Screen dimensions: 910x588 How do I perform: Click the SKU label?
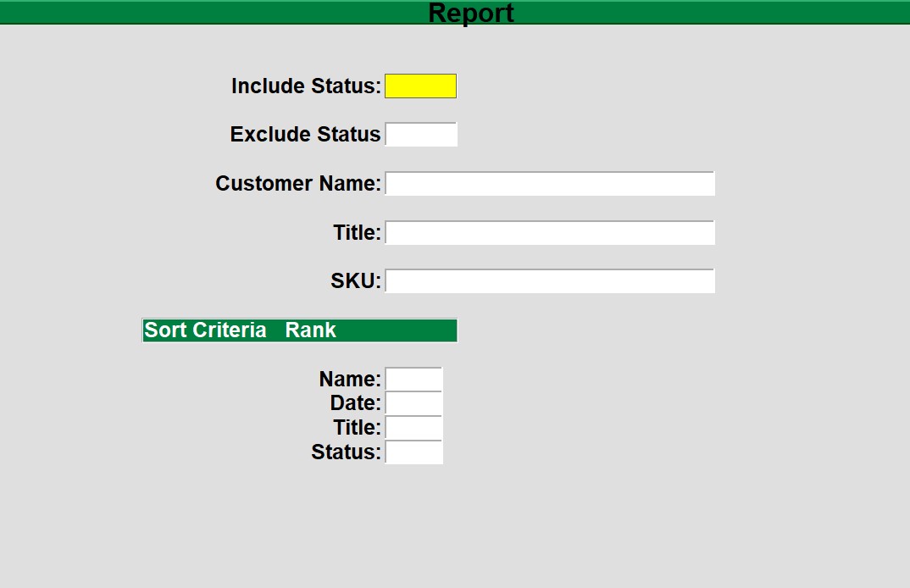coord(356,281)
